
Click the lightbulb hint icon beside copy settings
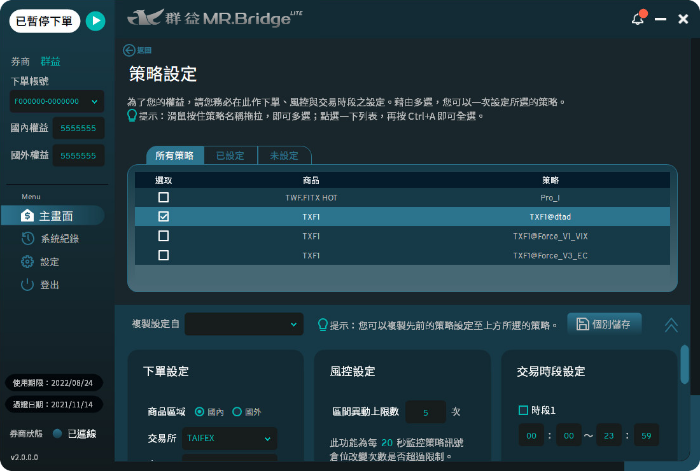(x=323, y=324)
